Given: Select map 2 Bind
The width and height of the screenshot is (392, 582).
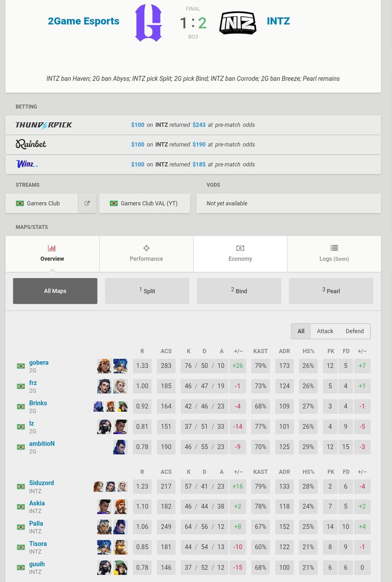Looking at the screenshot, I should point(239,291).
